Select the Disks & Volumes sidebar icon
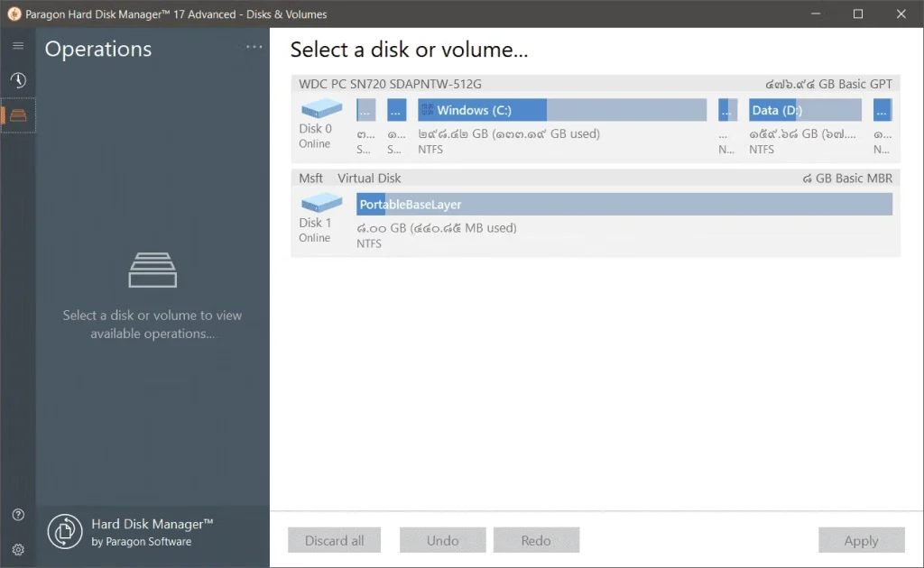Viewport: 924px width, 568px height. (x=18, y=115)
